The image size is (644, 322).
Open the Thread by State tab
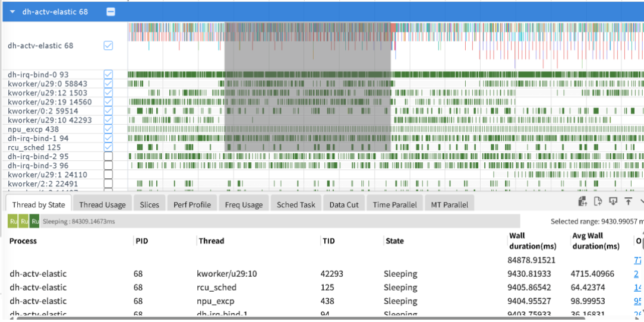tap(39, 204)
